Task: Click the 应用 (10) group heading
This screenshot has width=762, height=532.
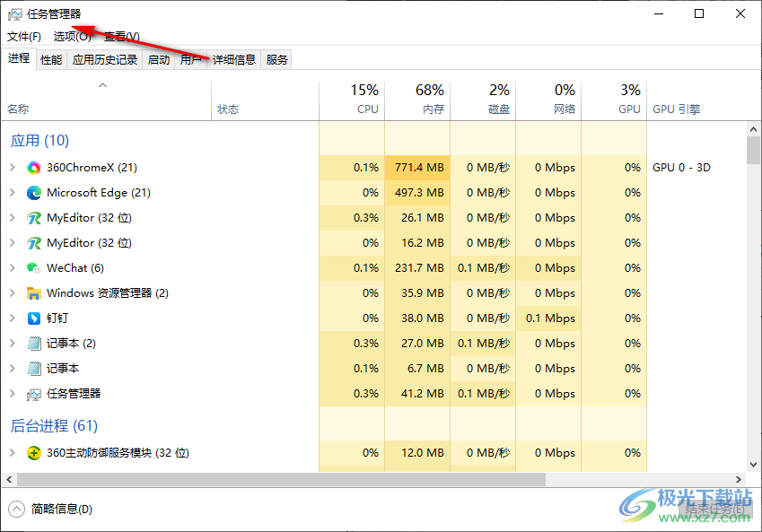Action: 39,141
